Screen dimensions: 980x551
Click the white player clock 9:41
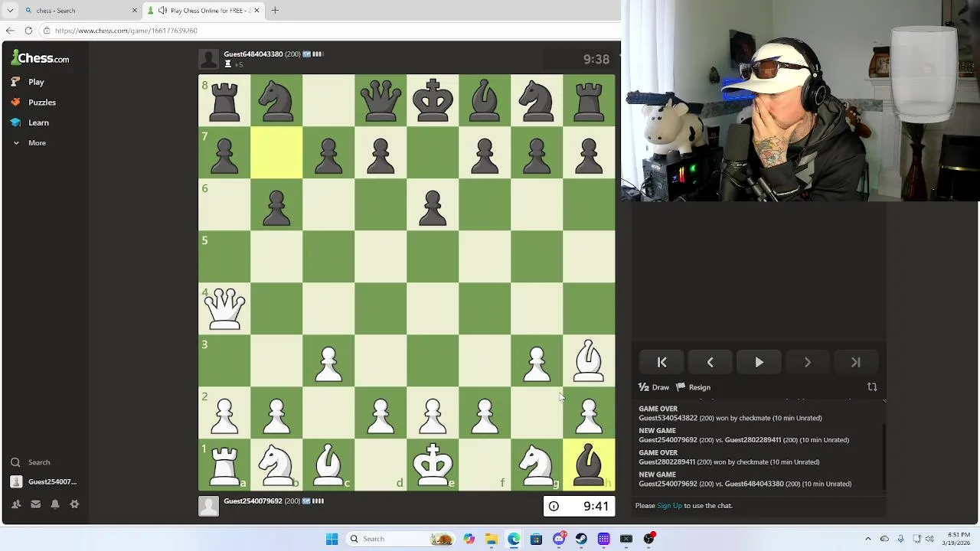point(580,506)
